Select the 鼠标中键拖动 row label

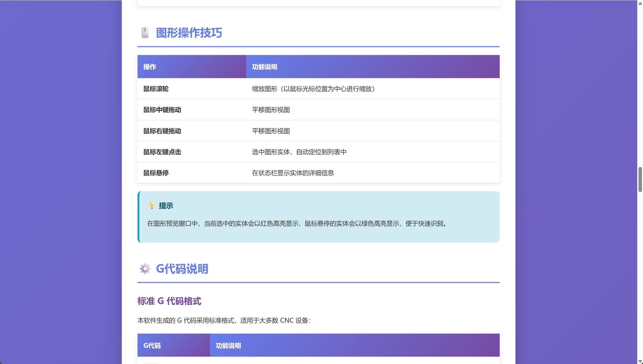(162, 110)
